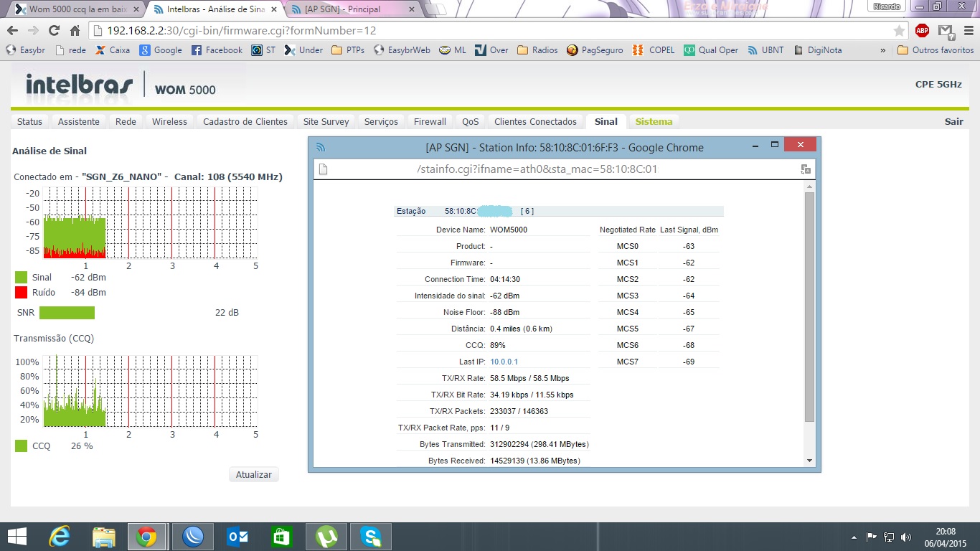Click the TX/RX Rate value '58.5 Mbps / 58.5 Mbps'
Viewport: 980px width, 551px height.
point(529,378)
